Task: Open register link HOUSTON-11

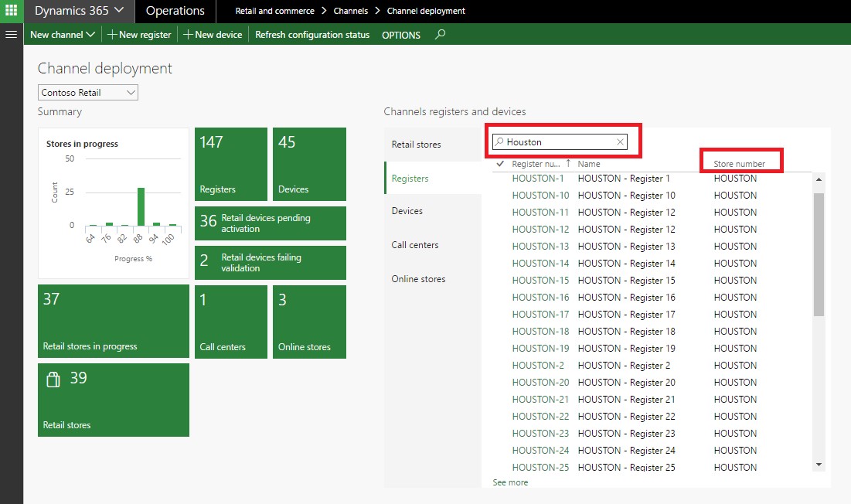Action: click(540, 212)
